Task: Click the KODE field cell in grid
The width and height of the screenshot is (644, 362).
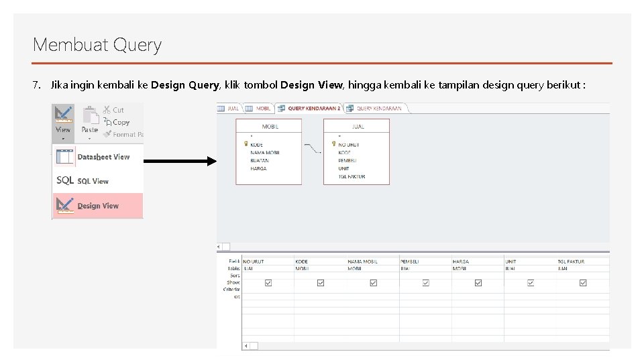Action: [x=321, y=261]
